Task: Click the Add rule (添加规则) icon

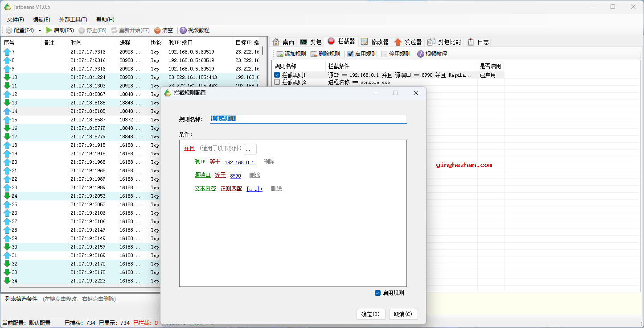Action: coord(280,54)
